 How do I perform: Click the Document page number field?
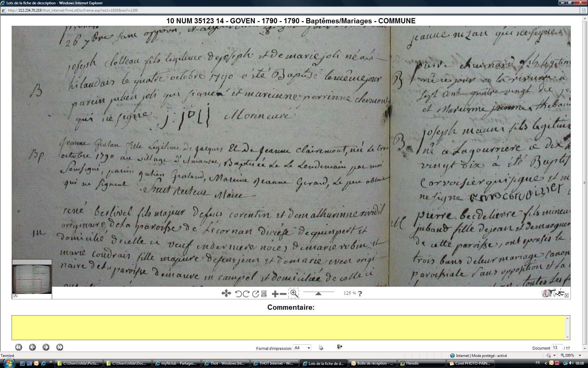(556, 347)
